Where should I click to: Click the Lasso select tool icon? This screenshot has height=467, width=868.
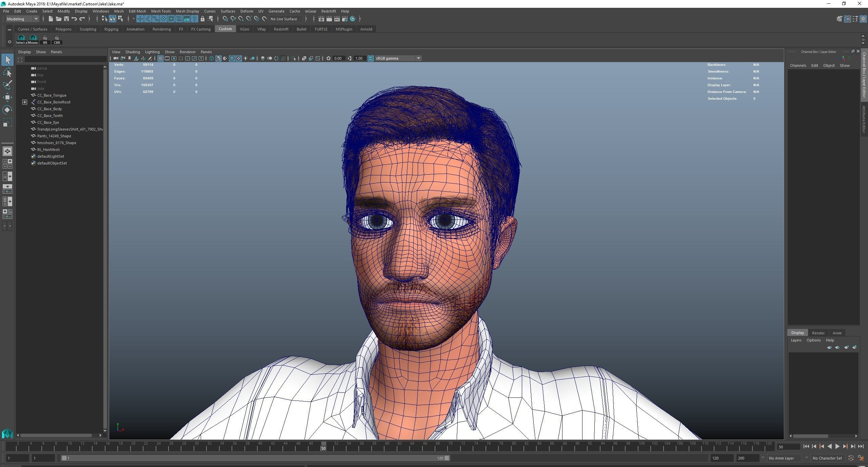7,72
